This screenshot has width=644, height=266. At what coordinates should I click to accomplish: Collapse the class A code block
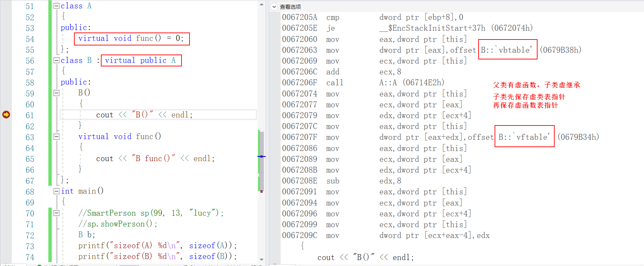click(56, 6)
